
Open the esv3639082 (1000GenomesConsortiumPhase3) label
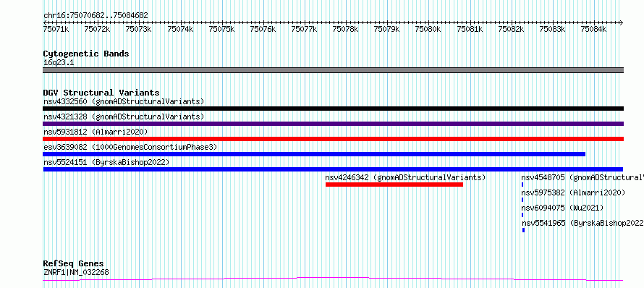pyautogui.click(x=130, y=147)
